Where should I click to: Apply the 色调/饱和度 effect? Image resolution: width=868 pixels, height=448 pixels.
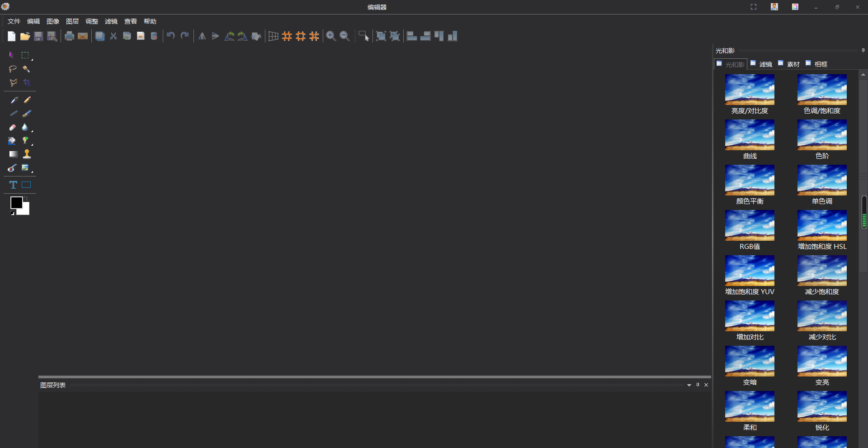pyautogui.click(x=822, y=95)
